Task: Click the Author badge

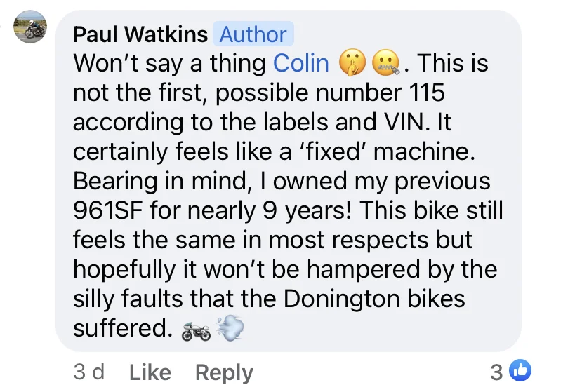Action: 253,34
